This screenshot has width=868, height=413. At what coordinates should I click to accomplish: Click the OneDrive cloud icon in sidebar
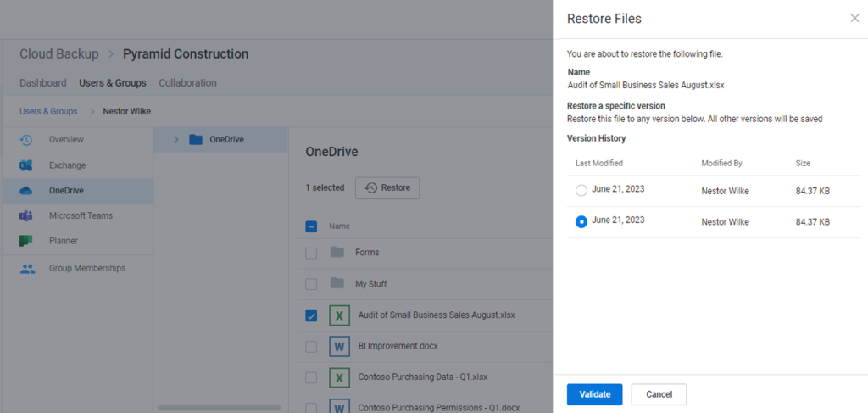click(x=26, y=191)
